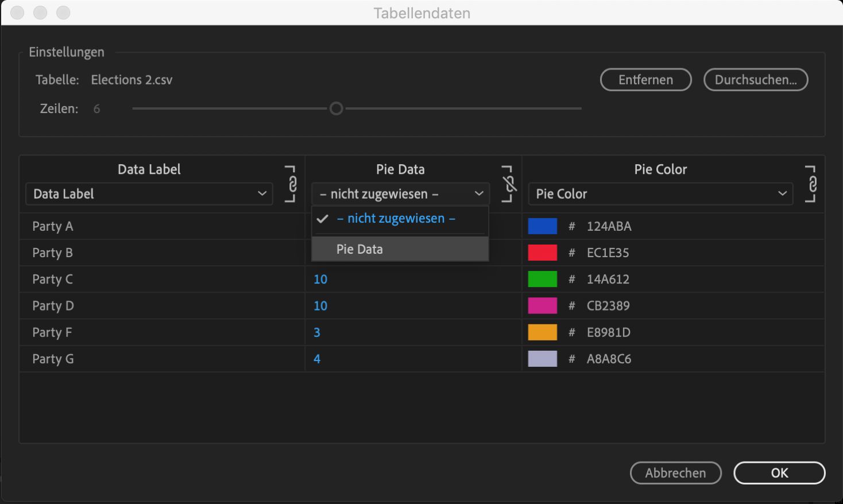Viewport: 843px width, 504px height.
Task: Expand the Pie Color column dropdown
Action: point(660,194)
